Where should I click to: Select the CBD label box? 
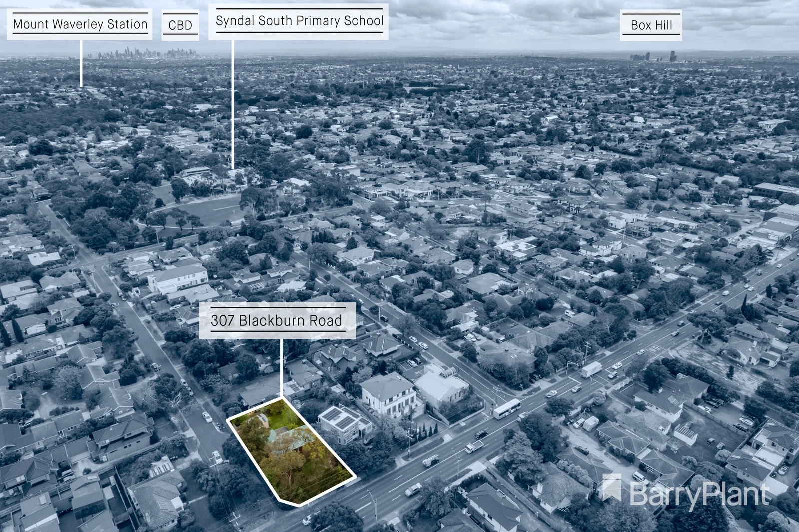180,25
